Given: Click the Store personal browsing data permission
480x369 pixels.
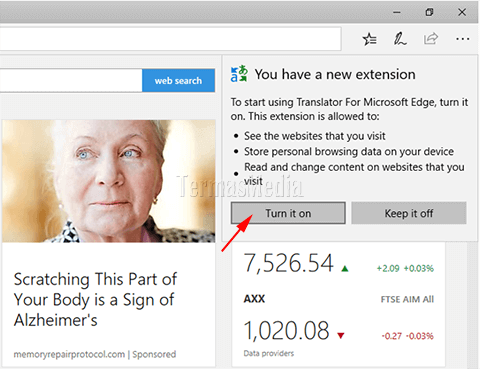Looking at the screenshot, I should (349, 152).
